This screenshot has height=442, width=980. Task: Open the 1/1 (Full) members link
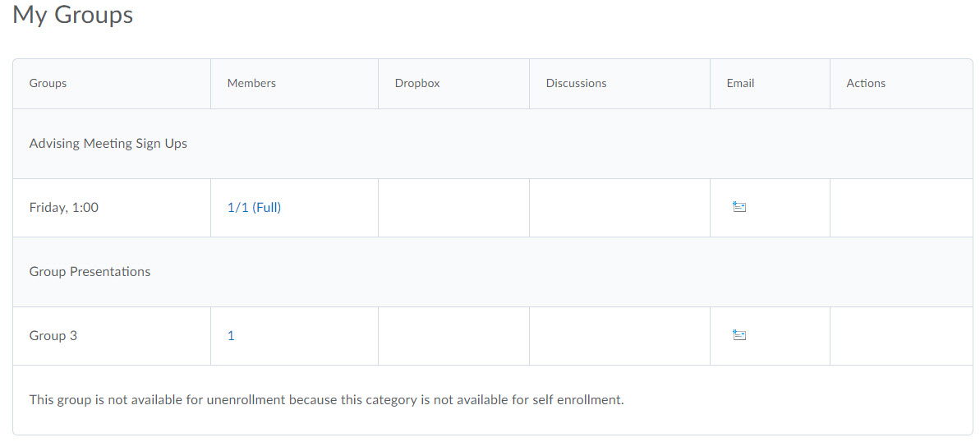point(254,208)
